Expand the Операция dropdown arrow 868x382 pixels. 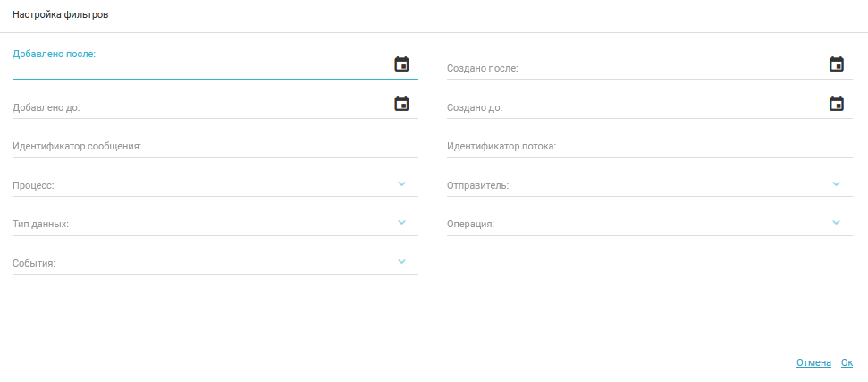(x=836, y=222)
